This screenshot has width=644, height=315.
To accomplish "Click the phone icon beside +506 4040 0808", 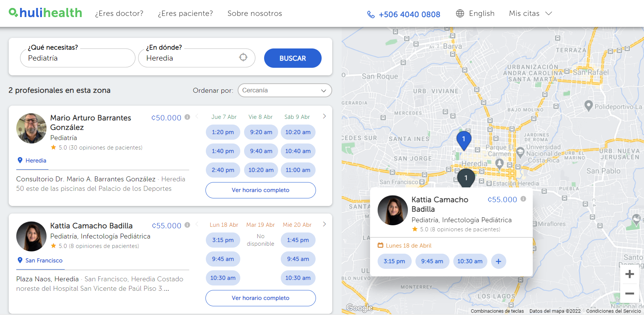I will point(371,14).
